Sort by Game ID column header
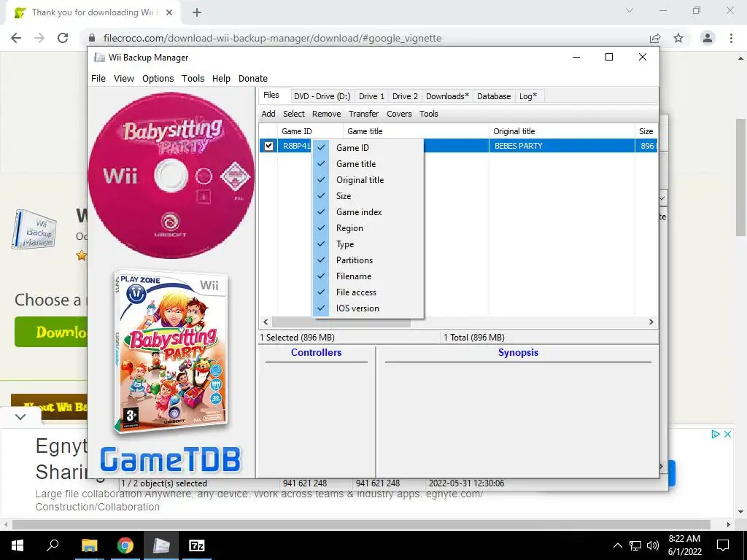Viewport: 747px width, 560px height. pos(310,131)
